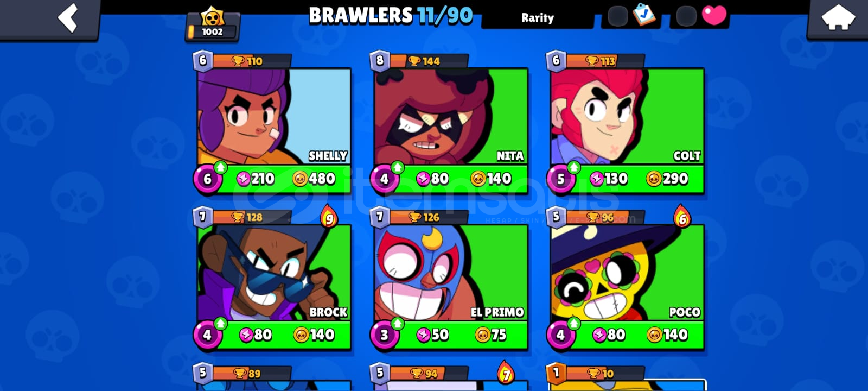Go back using the white arrow
Screen dimensions: 868x391
tap(68, 17)
